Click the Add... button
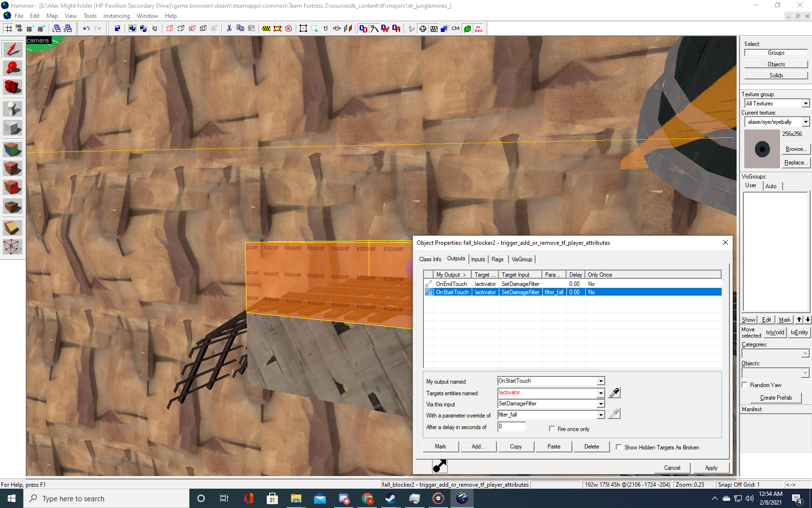 click(478, 447)
